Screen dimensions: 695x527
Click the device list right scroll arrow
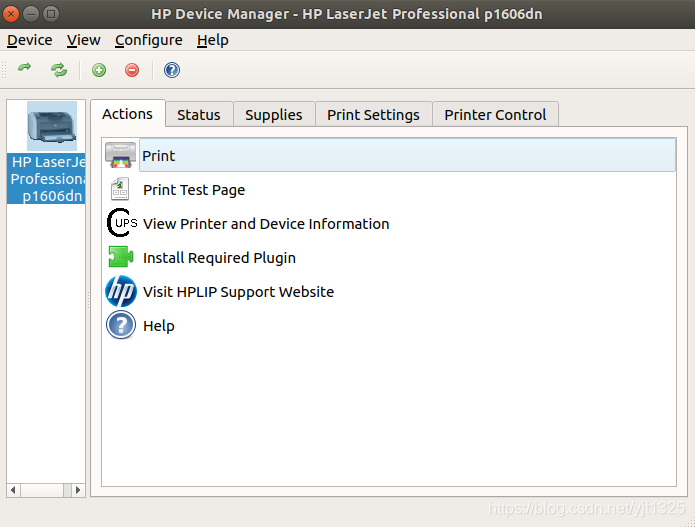[78, 490]
